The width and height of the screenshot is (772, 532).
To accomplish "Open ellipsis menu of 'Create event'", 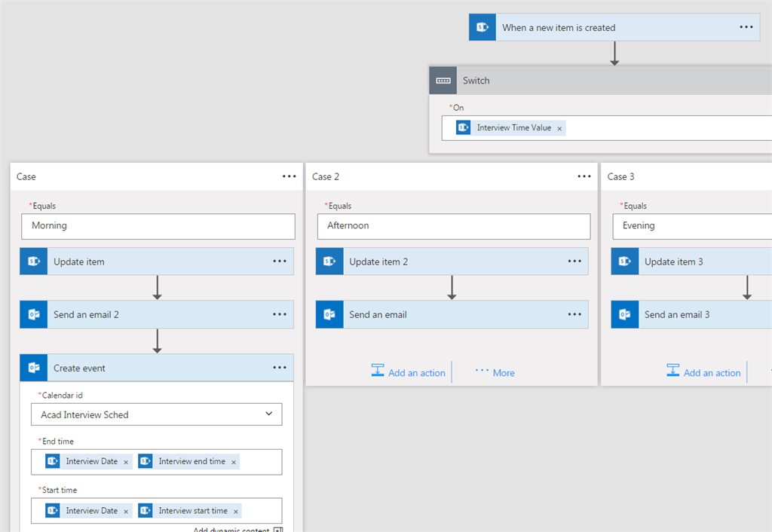I will pos(280,368).
